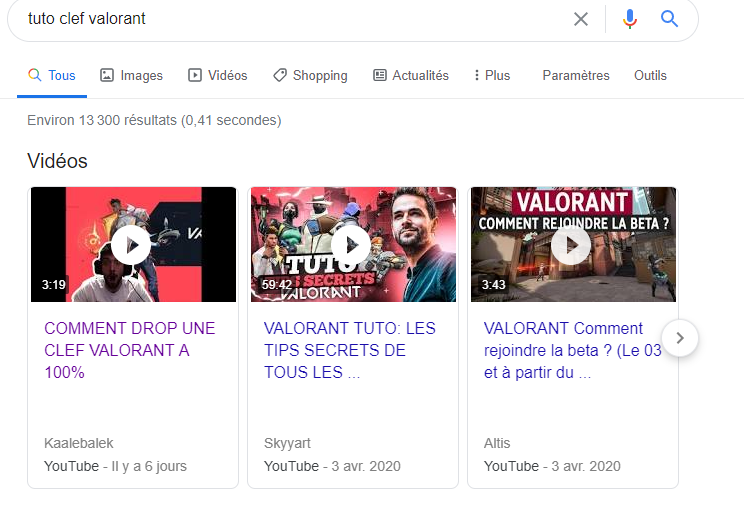The width and height of the screenshot is (744, 511).
Task: Click the Skyyart channel name
Action: click(x=287, y=443)
